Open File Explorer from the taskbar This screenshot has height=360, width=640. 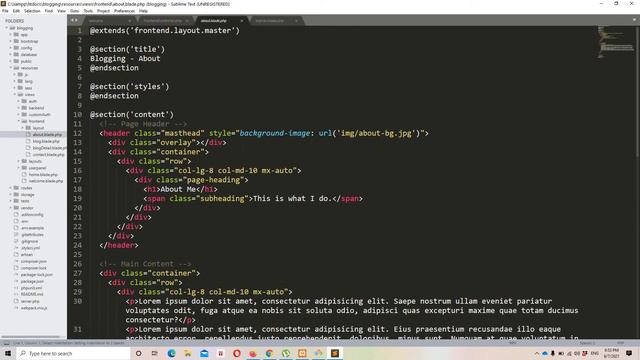click(188, 353)
